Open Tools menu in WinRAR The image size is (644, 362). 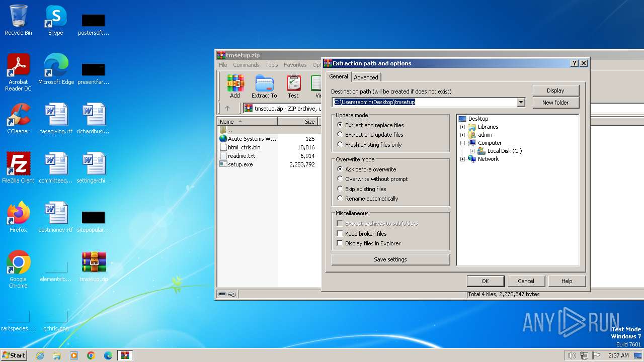272,65
